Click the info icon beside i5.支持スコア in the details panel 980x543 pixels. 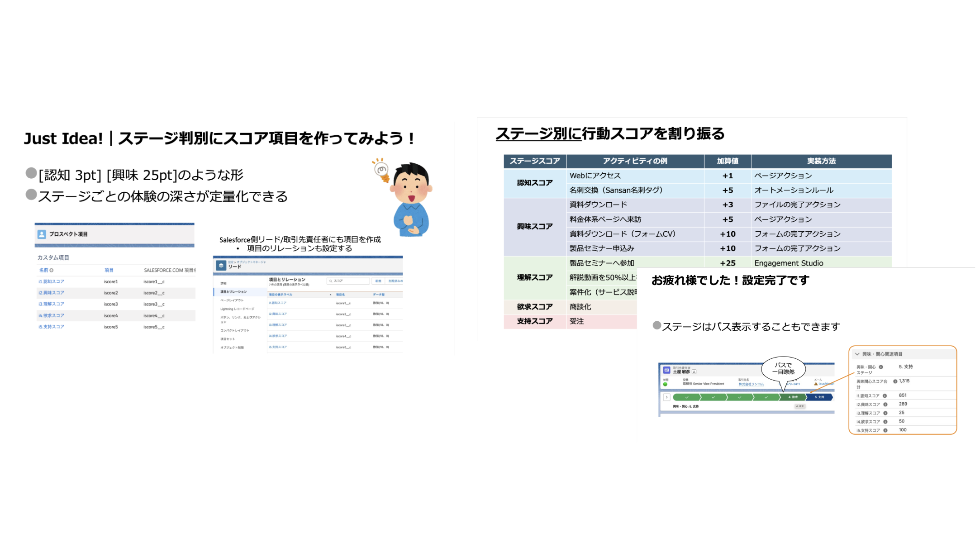point(885,430)
